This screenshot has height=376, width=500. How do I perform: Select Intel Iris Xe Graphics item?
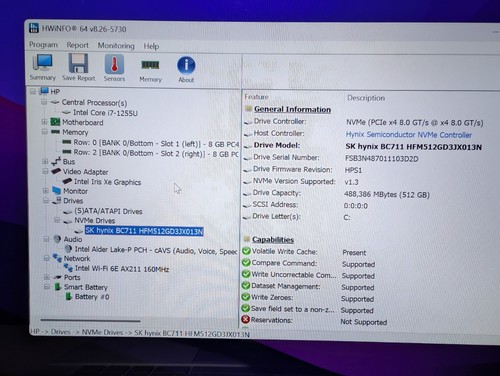tap(107, 182)
